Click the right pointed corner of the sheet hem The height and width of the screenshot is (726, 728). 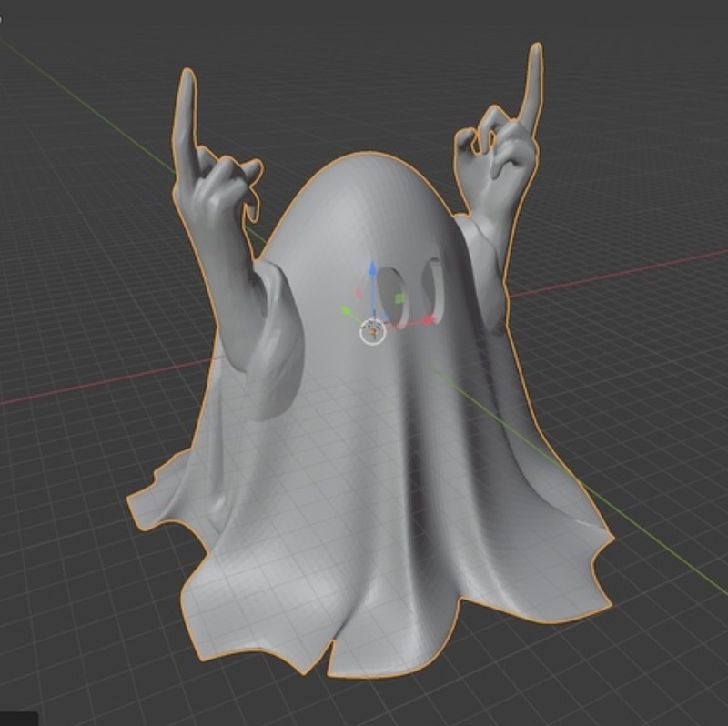[608, 535]
